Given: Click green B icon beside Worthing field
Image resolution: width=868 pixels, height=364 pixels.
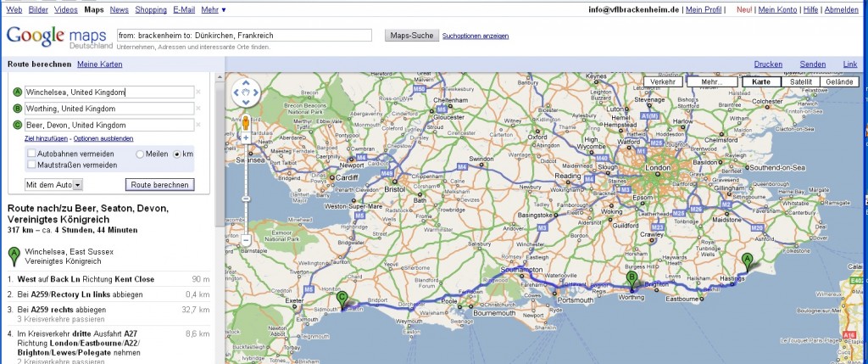Looking at the screenshot, I should pos(18,109).
